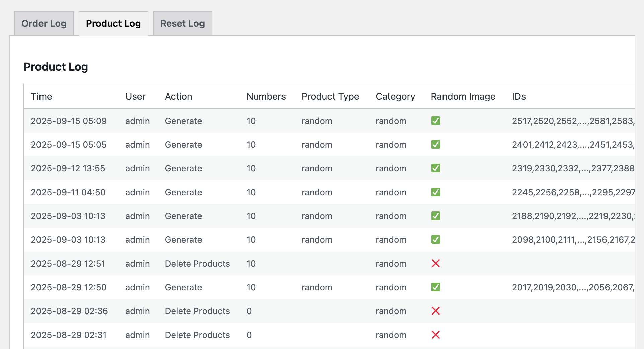Click red X in 2025-08-29 02:31 row
644x349 pixels.
(435, 335)
